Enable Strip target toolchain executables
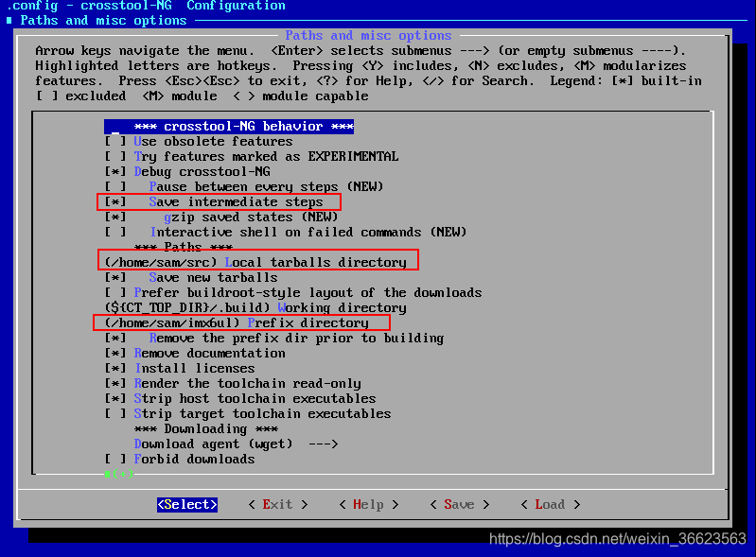 (248, 413)
